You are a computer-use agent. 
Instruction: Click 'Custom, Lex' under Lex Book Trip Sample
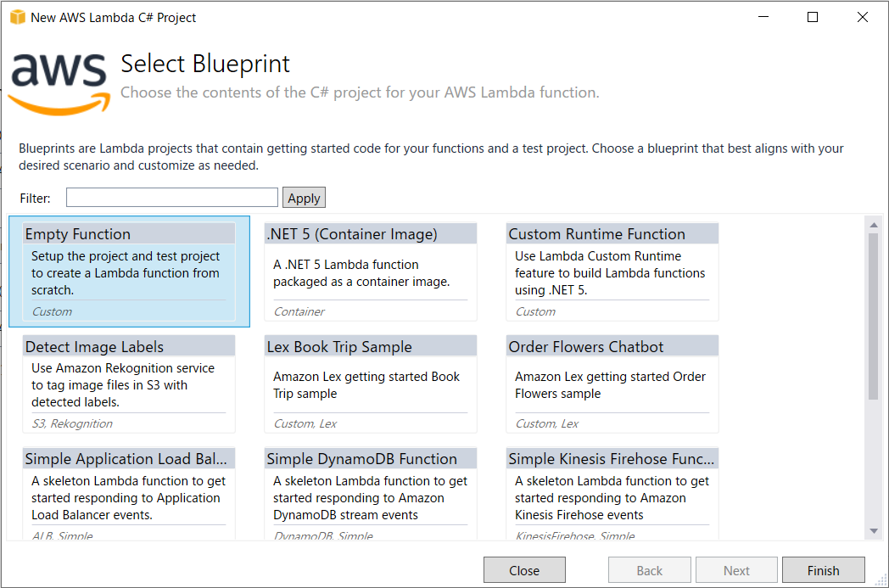(x=305, y=423)
